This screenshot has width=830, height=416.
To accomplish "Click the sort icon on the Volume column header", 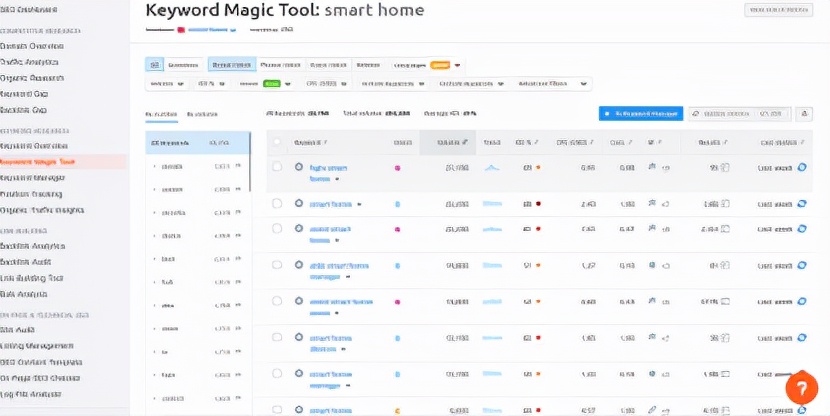I will tap(465, 143).
